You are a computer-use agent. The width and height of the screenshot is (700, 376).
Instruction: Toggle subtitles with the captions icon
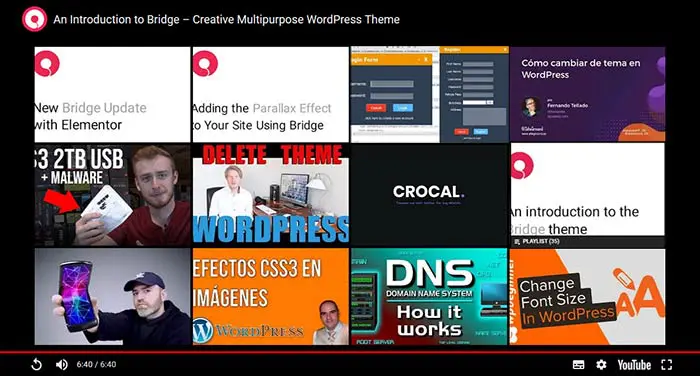tap(578, 365)
